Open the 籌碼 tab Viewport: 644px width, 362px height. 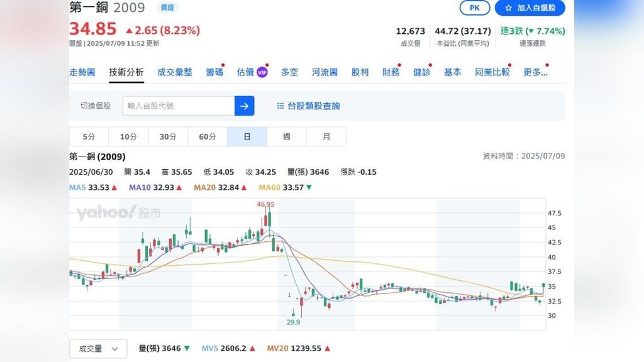point(214,72)
